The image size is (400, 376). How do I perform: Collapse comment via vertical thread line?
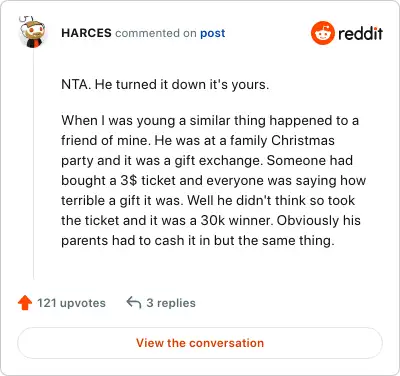click(x=33, y=163)
